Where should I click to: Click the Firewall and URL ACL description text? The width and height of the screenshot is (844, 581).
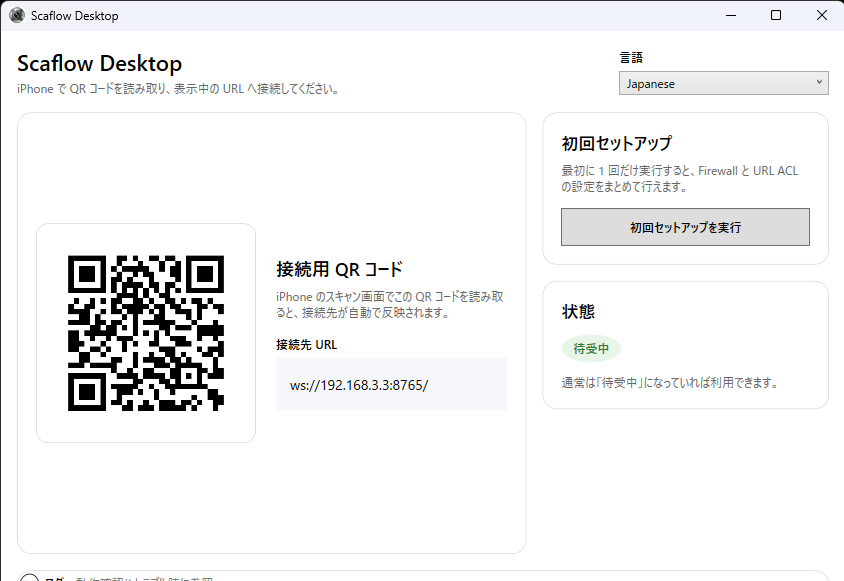pyautogui.click(x=680, y=179)
